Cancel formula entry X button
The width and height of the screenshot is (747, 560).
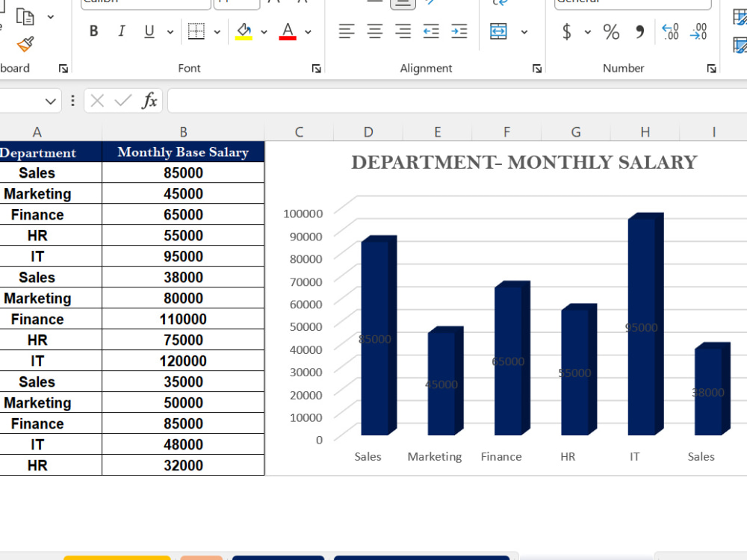[97, 101]
